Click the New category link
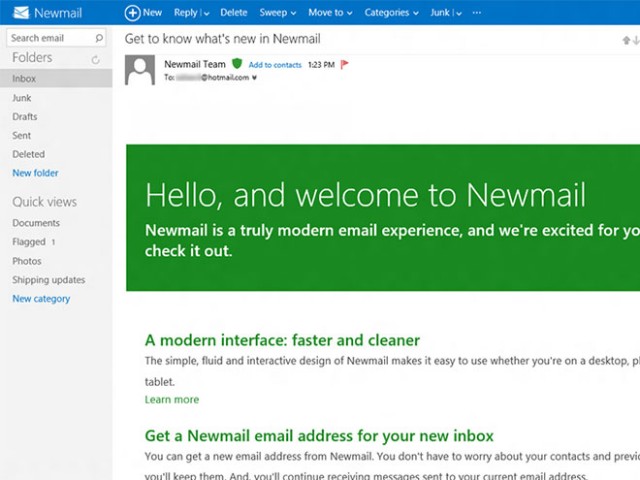Image resolution: width=640 pixels, height=480 pixels. 41,299
